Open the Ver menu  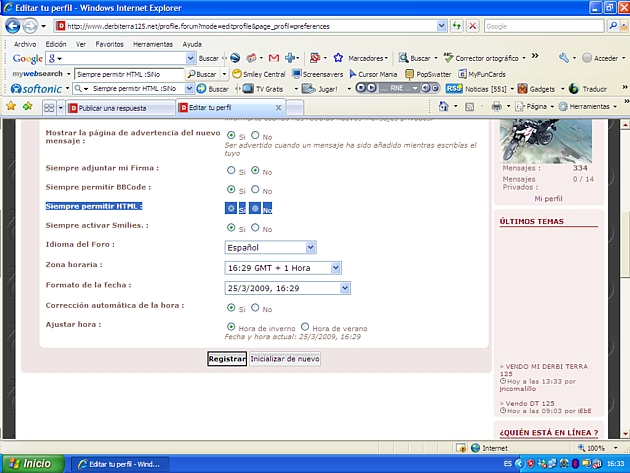point(81,44)
